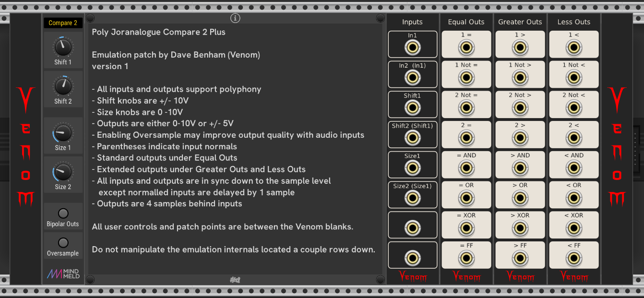Click the '1 >' output jack
Image resolution: width=644 pixels, height=298 pixels.
point(520,48)
